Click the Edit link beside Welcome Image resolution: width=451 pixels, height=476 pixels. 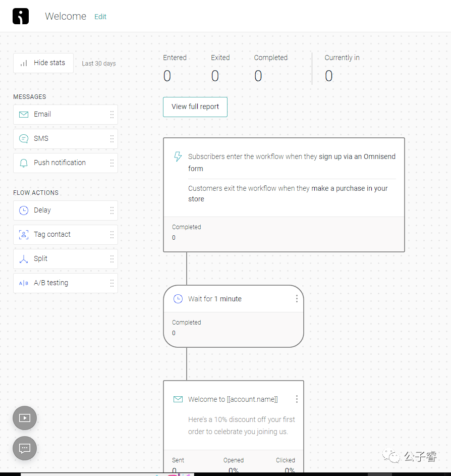tap(100, 17)
